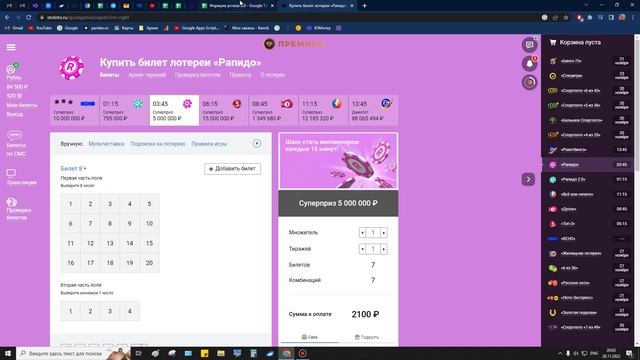Open notifications bell icon
640x360 pixels.
[x=529, y=64]
